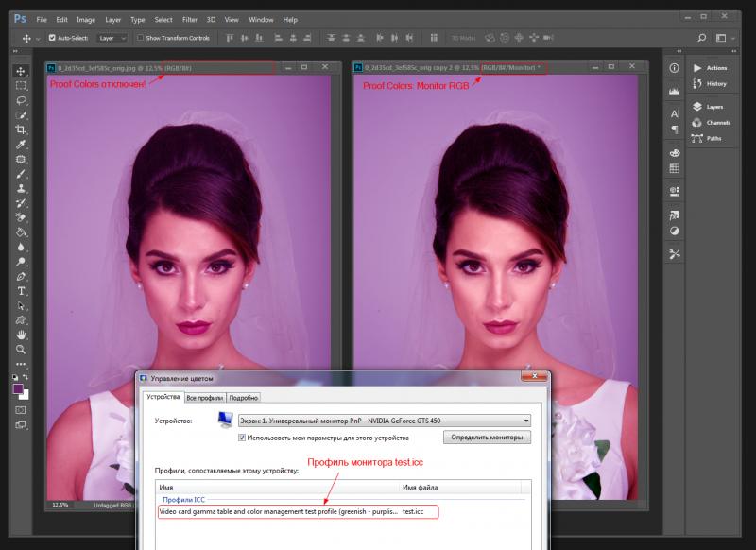Open the Window menu
756x550 pixels.
(x=261, y=20)
